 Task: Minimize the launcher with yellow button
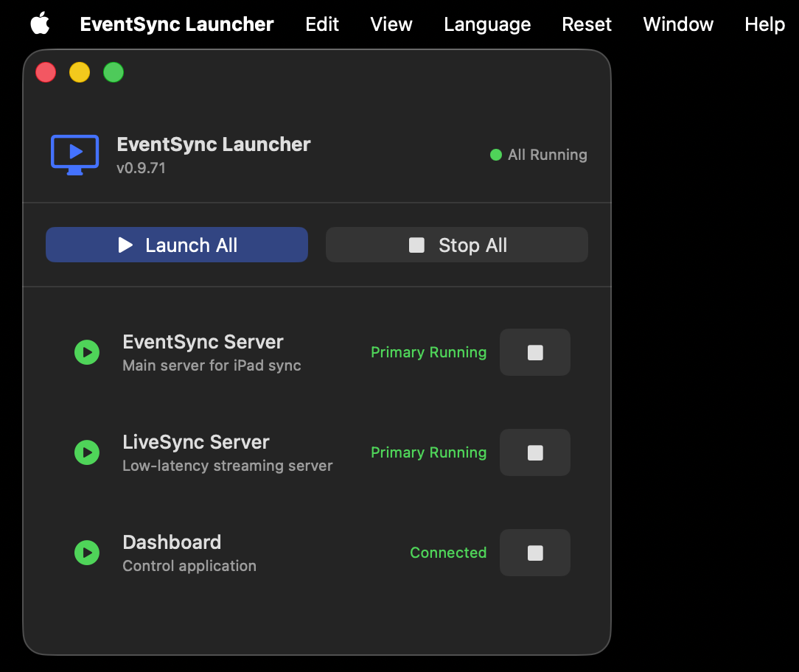click(x=80, y=72)
